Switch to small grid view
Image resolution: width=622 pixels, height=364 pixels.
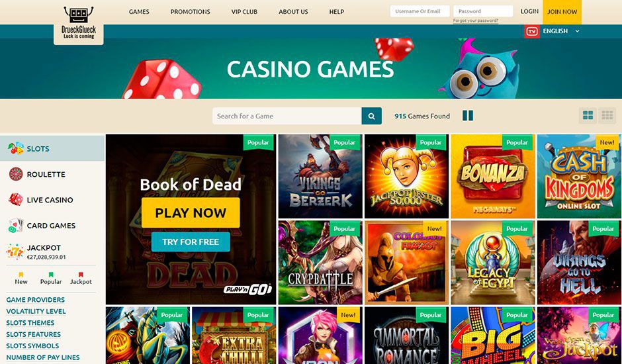point(607,116)
